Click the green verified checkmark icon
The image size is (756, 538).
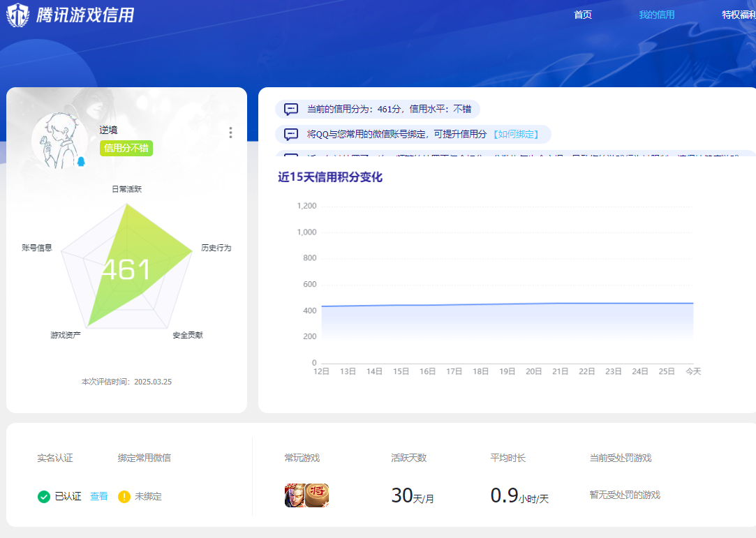pyautogui.click(x=44, y=497)
